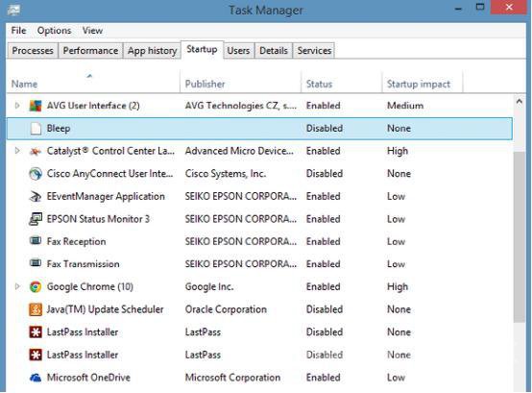Expand the Google Chrome (10) group
Image resolution: width=532 pixels, height=393 pixels.
17,286
